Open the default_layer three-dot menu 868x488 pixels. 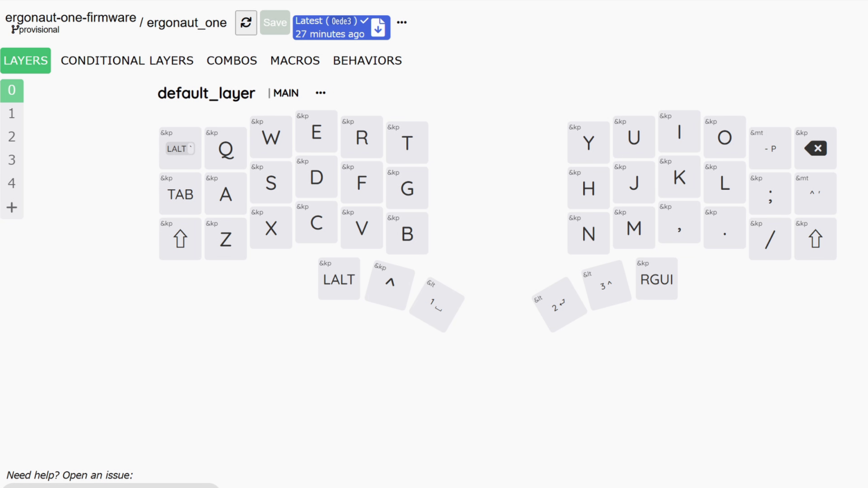320,93
